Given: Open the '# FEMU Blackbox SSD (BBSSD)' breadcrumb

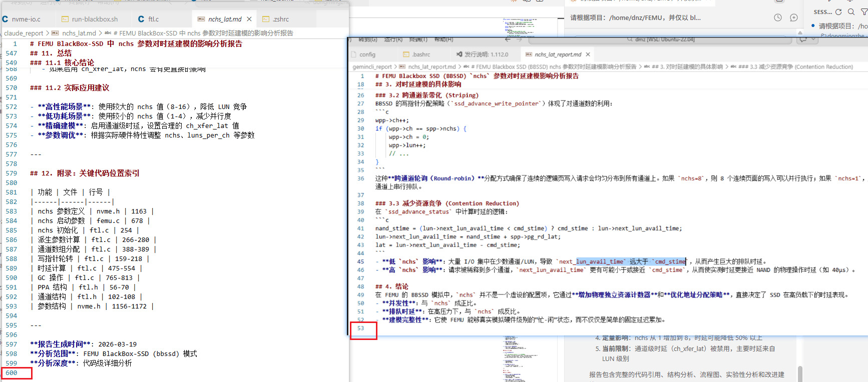Looking at the screenshot, I should pos(554,66).
